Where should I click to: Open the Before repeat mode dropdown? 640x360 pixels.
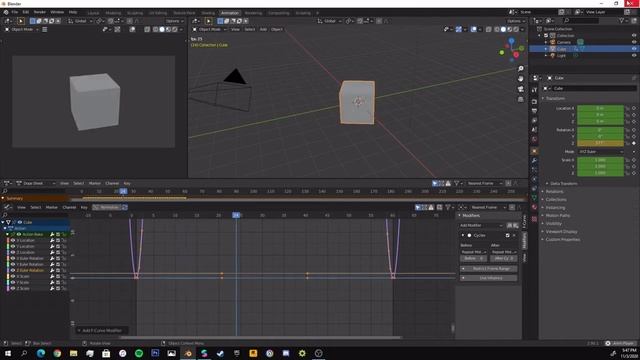(x=473, y=252)
